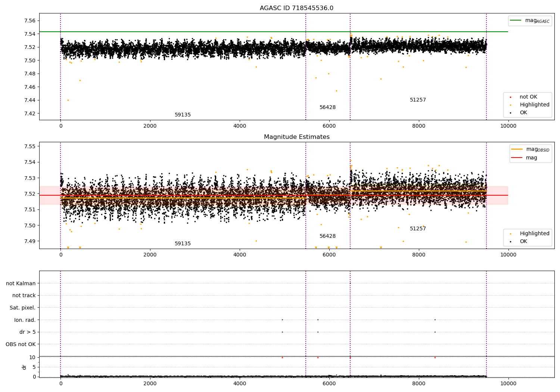Click the 'Ion. rad.' axis label

tap(25, 320)
